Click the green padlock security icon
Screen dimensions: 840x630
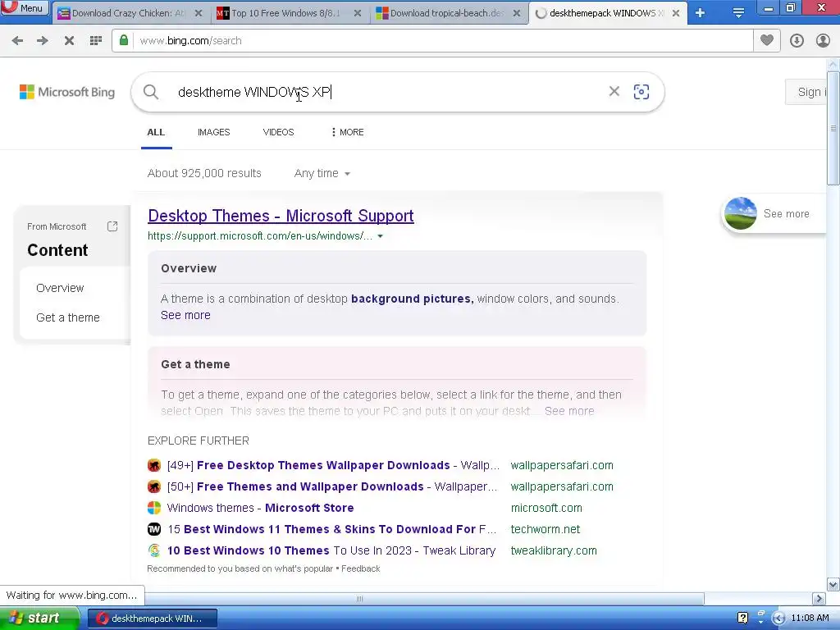(x=124, y=40)
